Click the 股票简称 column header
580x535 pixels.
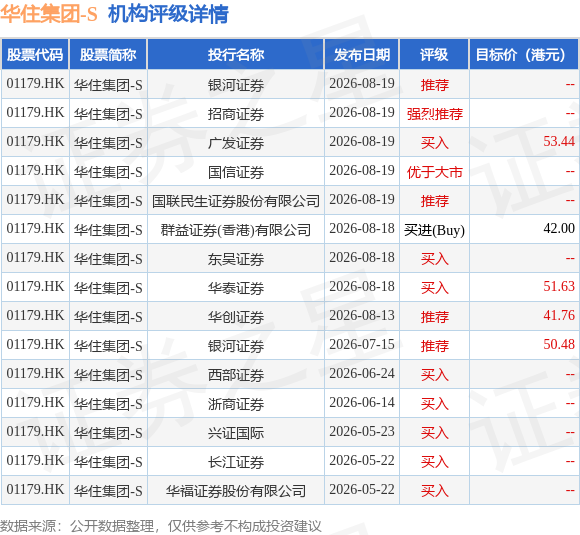108,54
